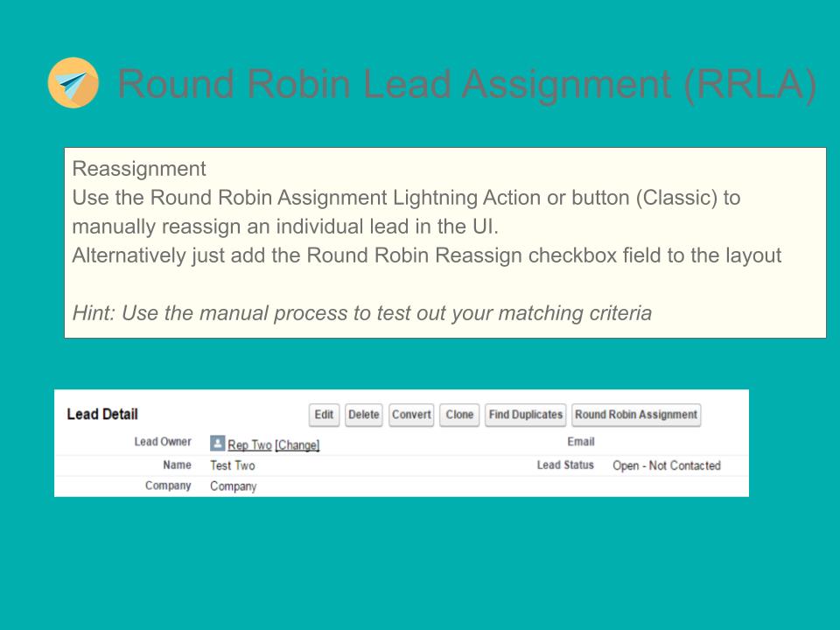The image size is (840, 630).
Task: Click the paper airplane RRLA logo icon
Action: coord(73,83)
